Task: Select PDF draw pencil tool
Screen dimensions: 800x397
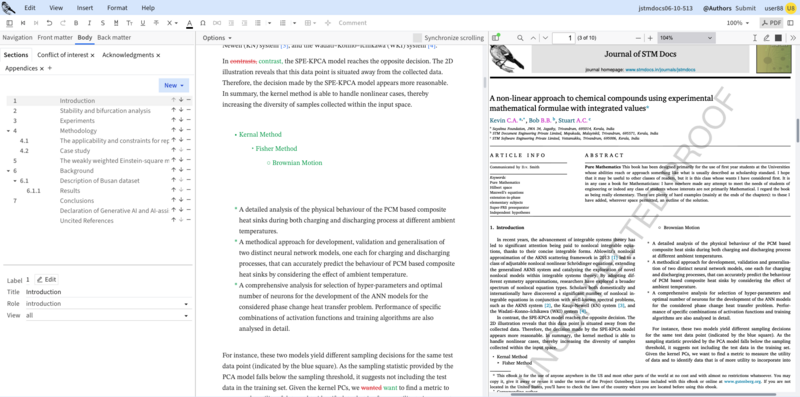Action: 766,38
